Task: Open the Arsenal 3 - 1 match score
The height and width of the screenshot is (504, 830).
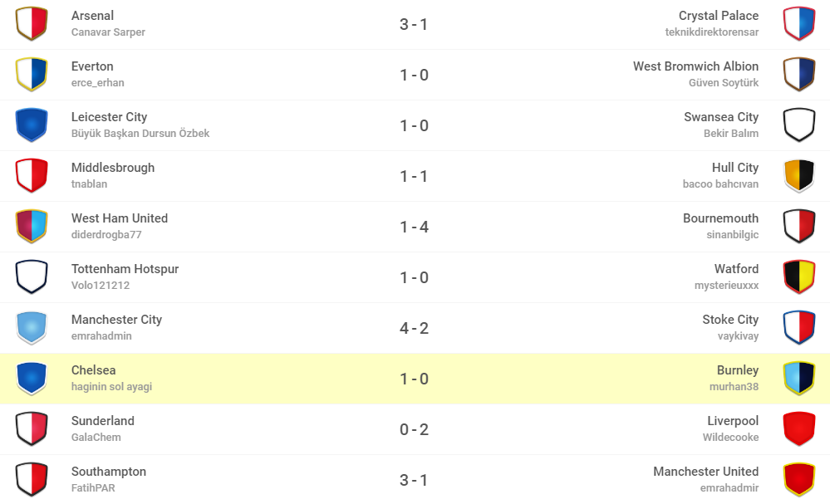Action: [414, 24]
